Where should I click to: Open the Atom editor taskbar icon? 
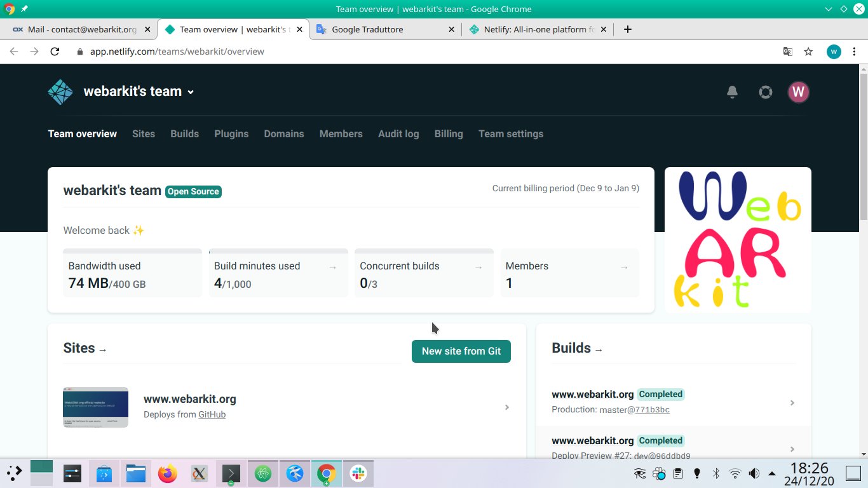click(x=263, y=473)
